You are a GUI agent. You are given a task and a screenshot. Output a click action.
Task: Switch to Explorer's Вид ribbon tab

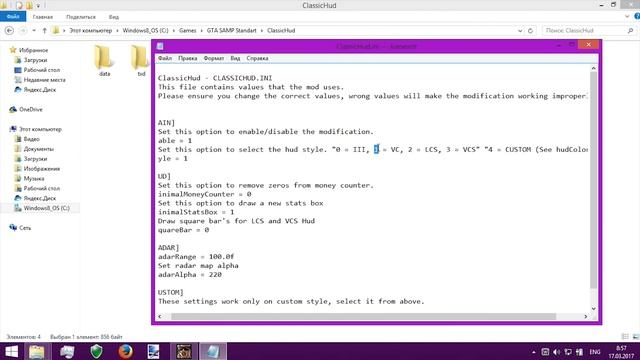coord(114,17)
